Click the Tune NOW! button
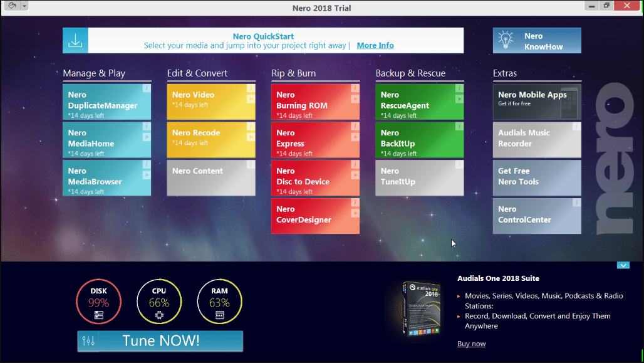644x363 pixels. click(x=160, y=341)
